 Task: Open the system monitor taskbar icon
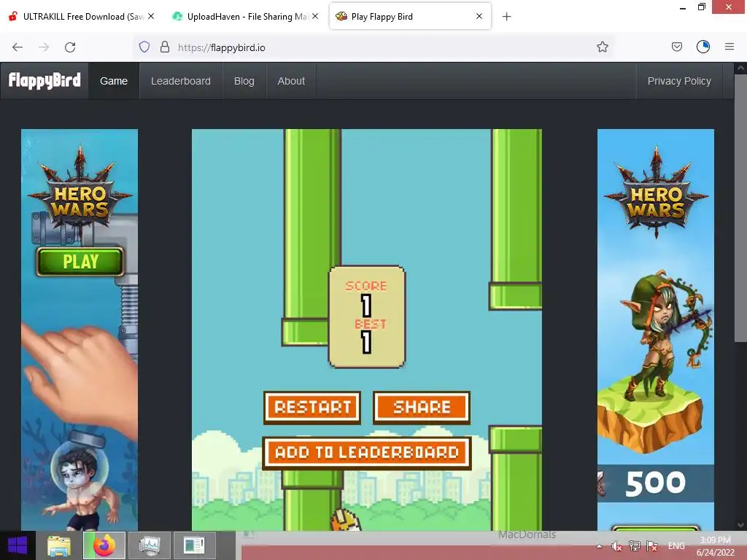[x=150, y=545]
